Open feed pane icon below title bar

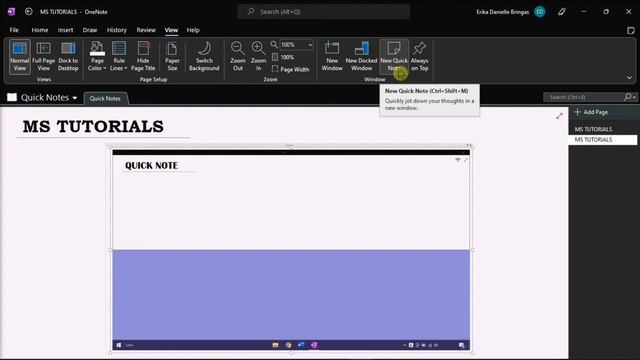(631, 31)
